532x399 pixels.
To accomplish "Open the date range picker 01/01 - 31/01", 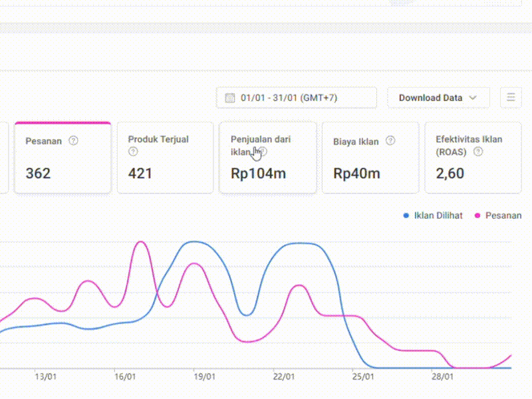I will (x=296, y=98).
